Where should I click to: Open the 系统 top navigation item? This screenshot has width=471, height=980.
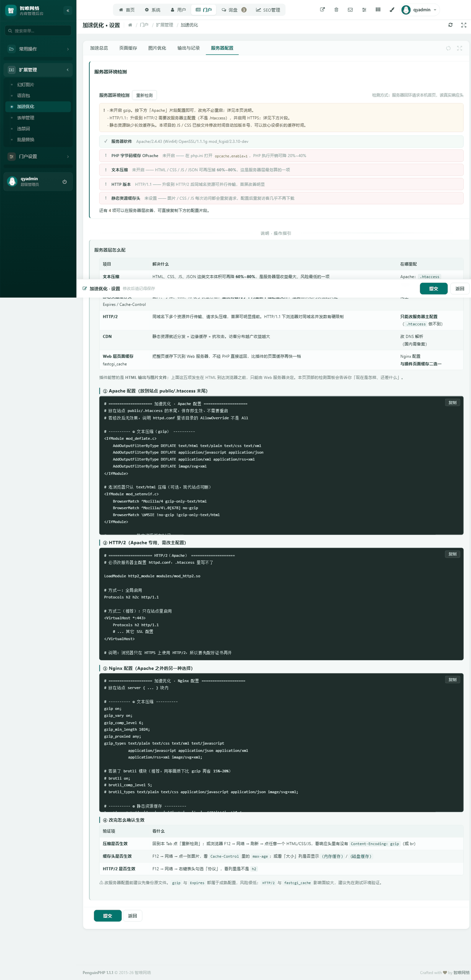coord(153,10)
